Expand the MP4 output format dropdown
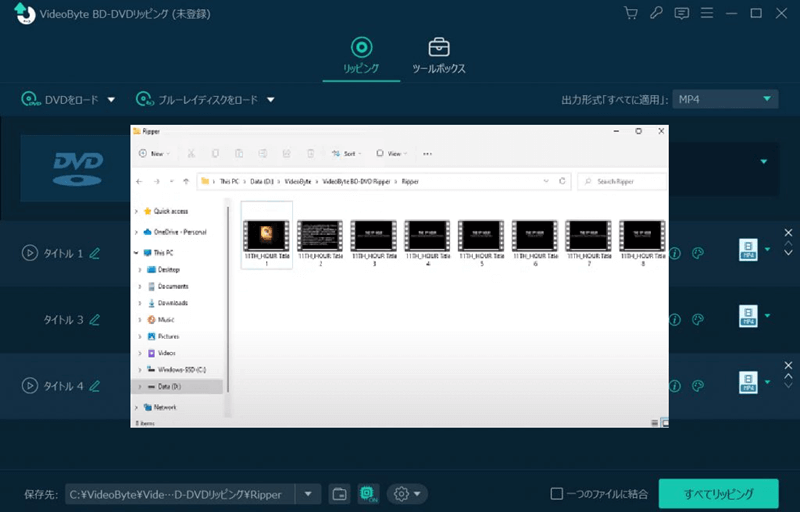Viewport: 800px width, 512px height. coord(767,99)
